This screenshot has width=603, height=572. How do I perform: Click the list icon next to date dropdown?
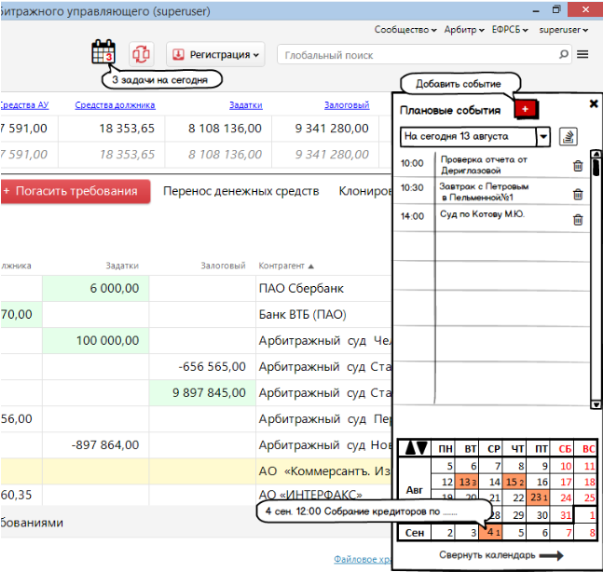pyautogui.click(x=569, y=136)
